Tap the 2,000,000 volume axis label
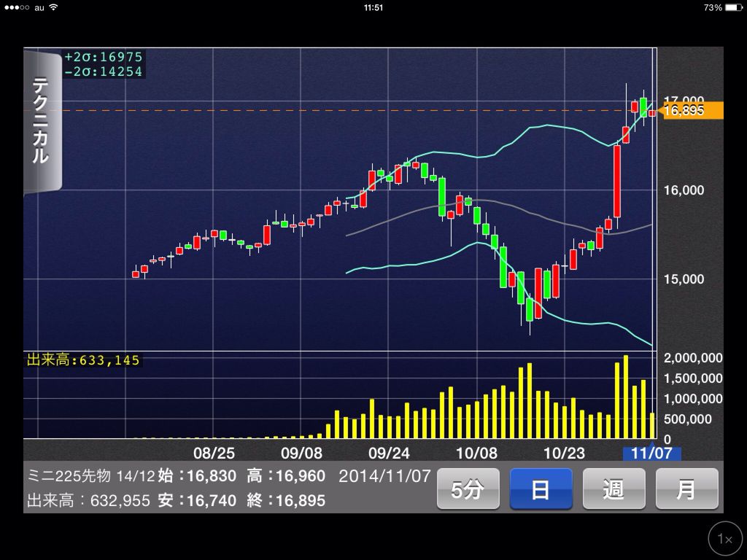Screen dimensions: 747x560 click(x=693, y=358)
